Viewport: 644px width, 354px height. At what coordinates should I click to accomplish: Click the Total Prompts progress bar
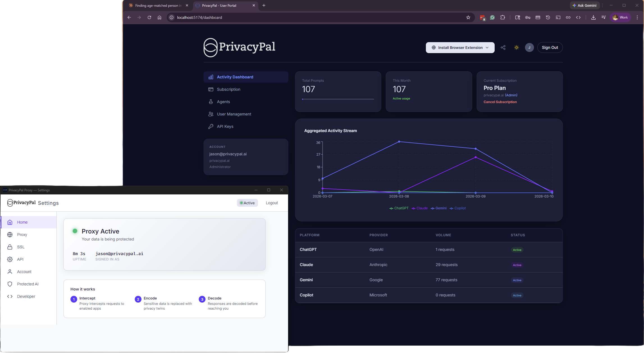pos(338,99)
